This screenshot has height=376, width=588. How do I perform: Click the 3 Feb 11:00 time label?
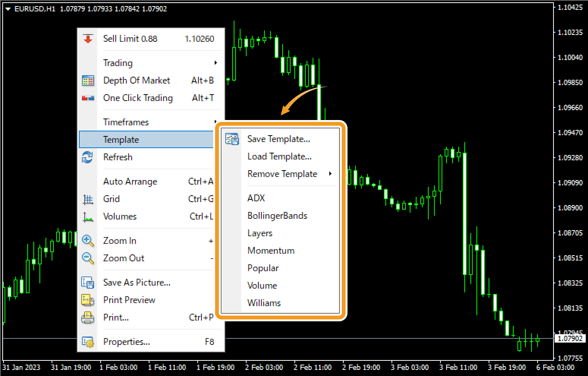point(458,367)
